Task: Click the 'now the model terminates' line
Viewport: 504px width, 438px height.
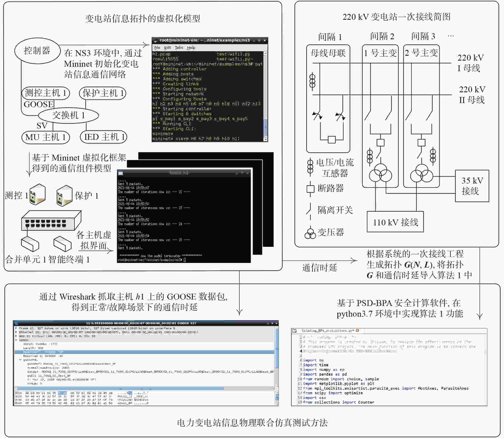Action: tap(161, 256)
